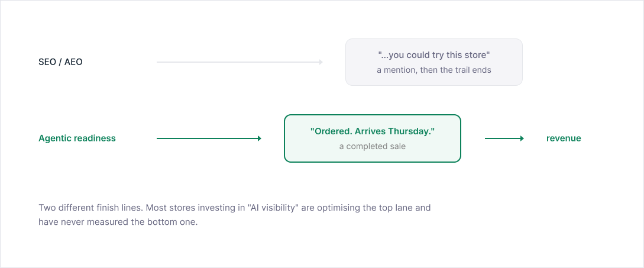Click the quote "...you could try this store"

click(433, 55)
